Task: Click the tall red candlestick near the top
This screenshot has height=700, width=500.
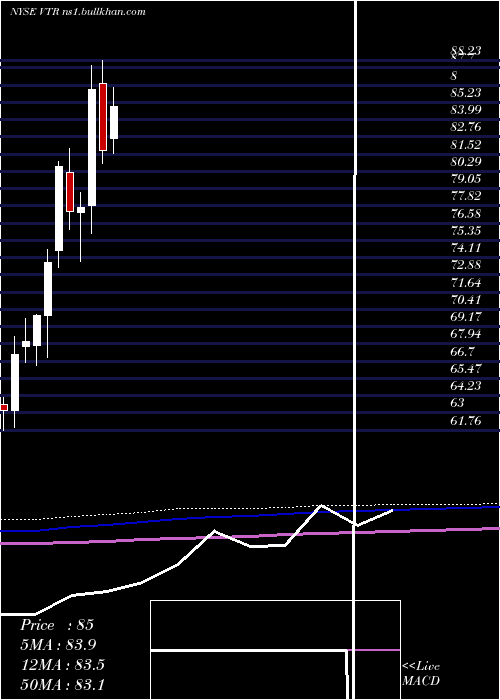Action: [x=103, y=117]
